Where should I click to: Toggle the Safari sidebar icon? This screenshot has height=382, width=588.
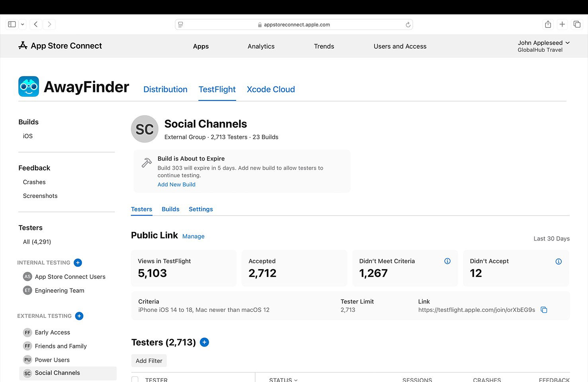(x=12, y=24)
